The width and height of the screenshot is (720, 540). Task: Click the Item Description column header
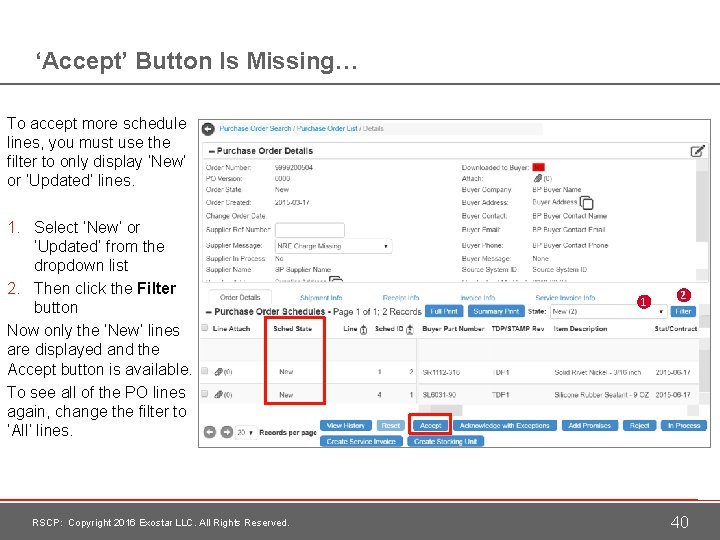tap(580, 329)
